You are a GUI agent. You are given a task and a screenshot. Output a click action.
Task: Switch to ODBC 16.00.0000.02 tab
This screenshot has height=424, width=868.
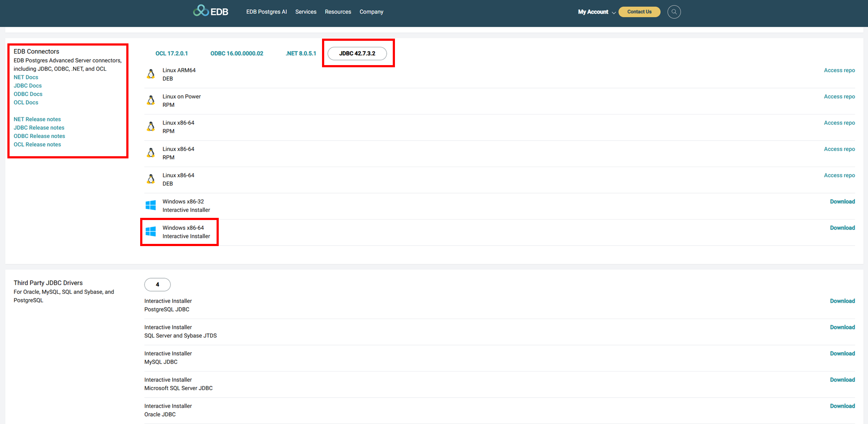click(x=237, y=53)
